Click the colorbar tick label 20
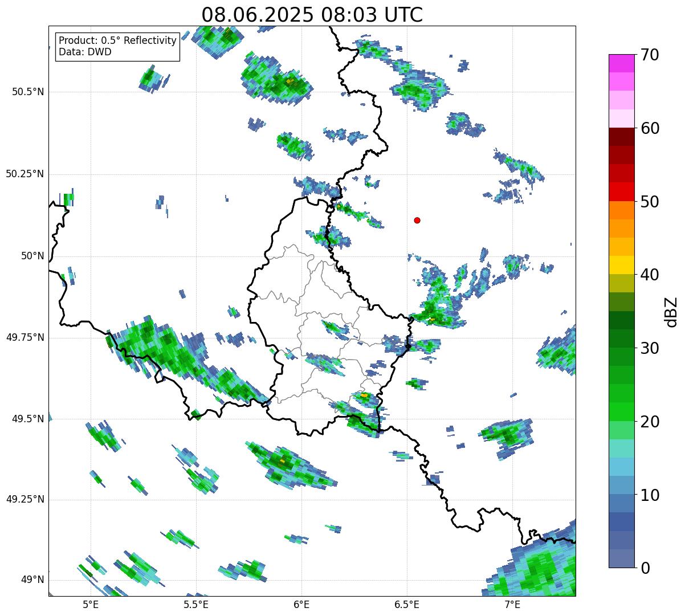Image resolution: width=685 pixels, height=616 pixels. coord(650,422)
